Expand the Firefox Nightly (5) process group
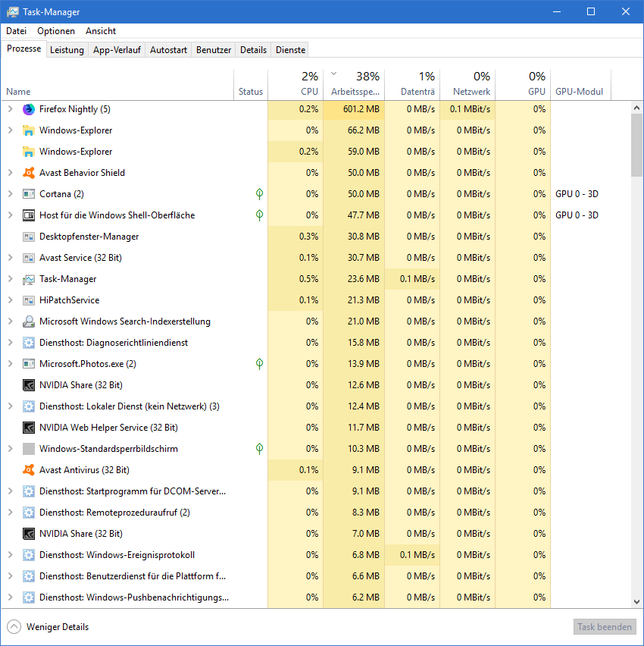The width and height of the screenshot is (644, 646). (x=11, y=109)
